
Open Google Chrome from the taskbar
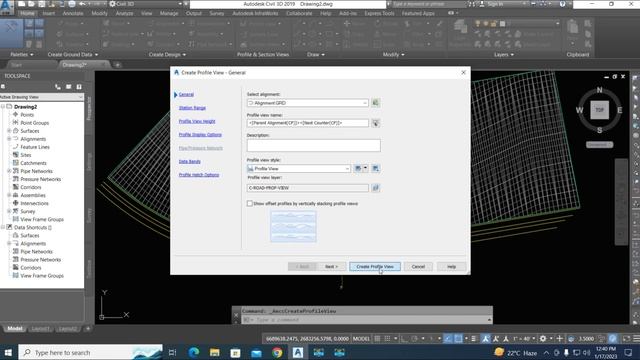[x=277, y=352]
